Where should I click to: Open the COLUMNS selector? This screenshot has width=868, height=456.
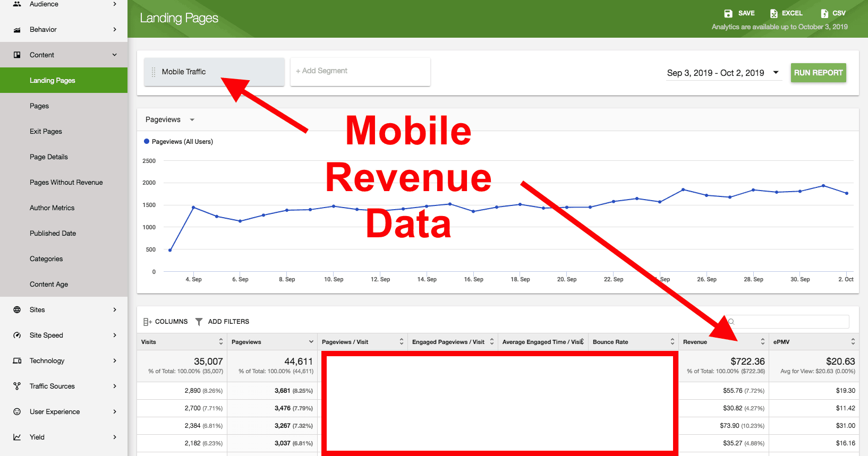point(166,322)
